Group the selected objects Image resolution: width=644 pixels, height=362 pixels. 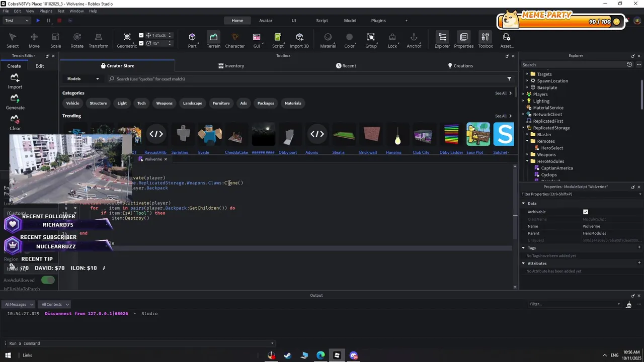tap(371, 40)
